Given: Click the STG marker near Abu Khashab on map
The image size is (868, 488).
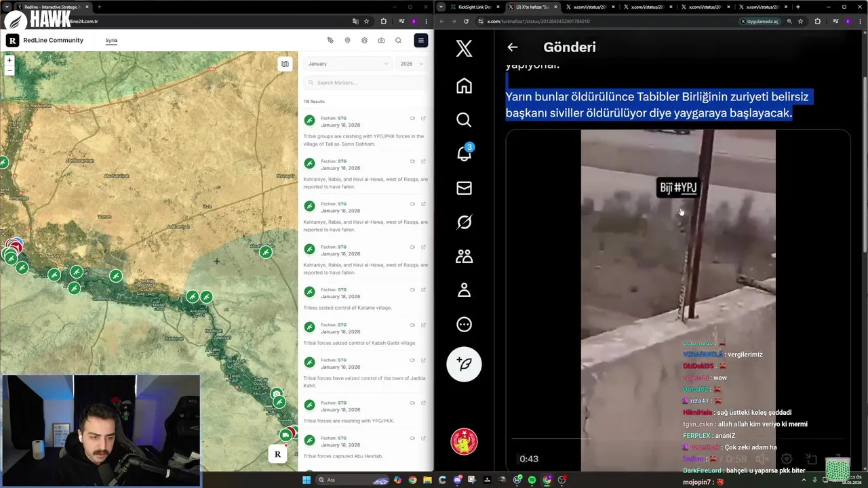Looking at the screenshot, I should coord(266,252).
